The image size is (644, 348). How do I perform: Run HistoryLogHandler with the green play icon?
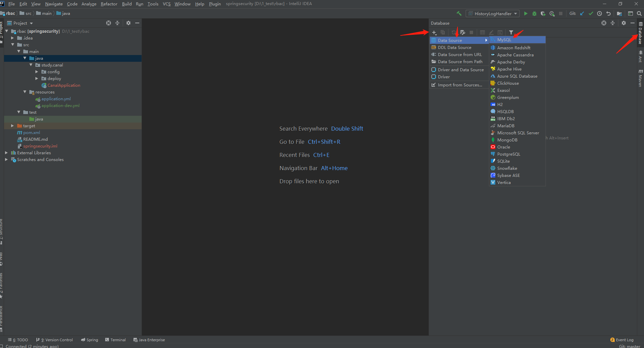[x=526, y=14]
